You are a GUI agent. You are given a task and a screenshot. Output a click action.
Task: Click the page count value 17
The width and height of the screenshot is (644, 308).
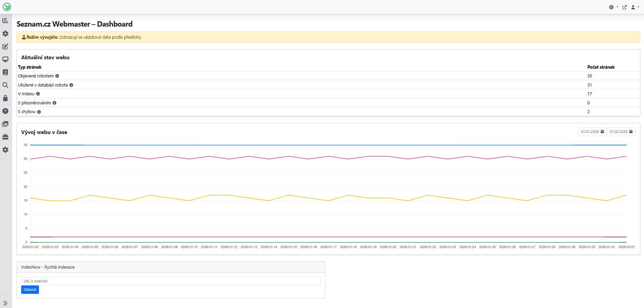590,94
